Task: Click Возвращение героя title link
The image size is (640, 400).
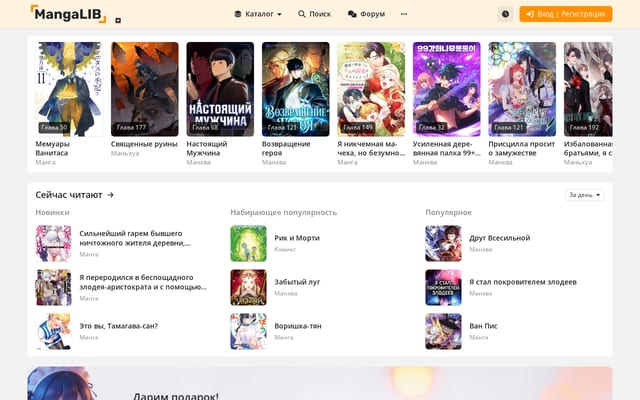Action: click(286, 149)
